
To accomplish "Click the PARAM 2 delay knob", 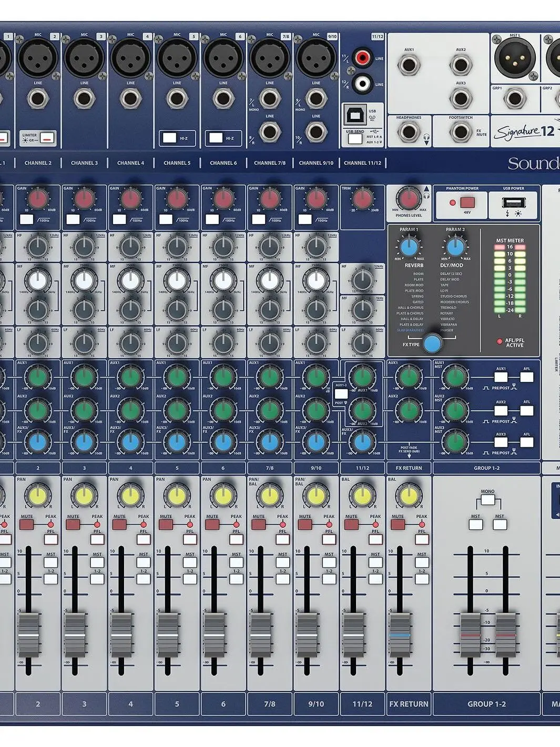I will 455,246.
